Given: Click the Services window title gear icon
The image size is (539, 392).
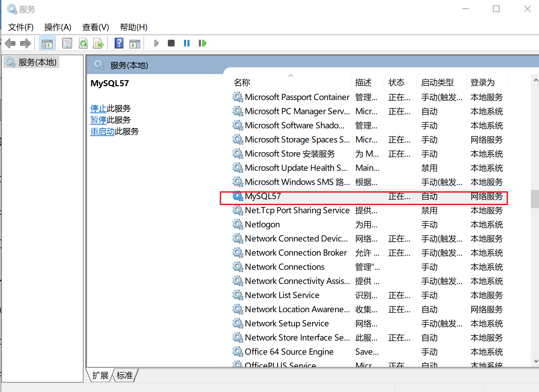Looking at the screenshot, I should pyautogui.click(x=12, y=9).
